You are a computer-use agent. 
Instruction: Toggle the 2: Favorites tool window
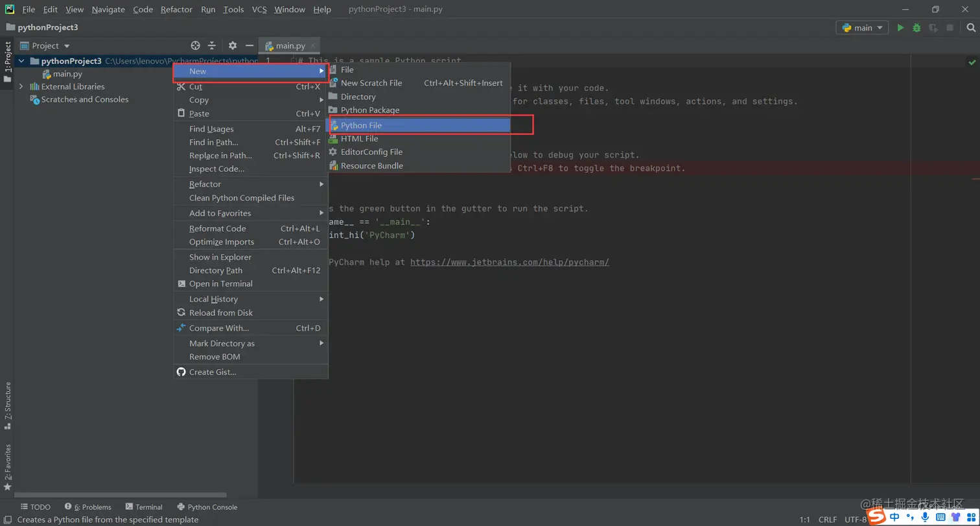8,467
